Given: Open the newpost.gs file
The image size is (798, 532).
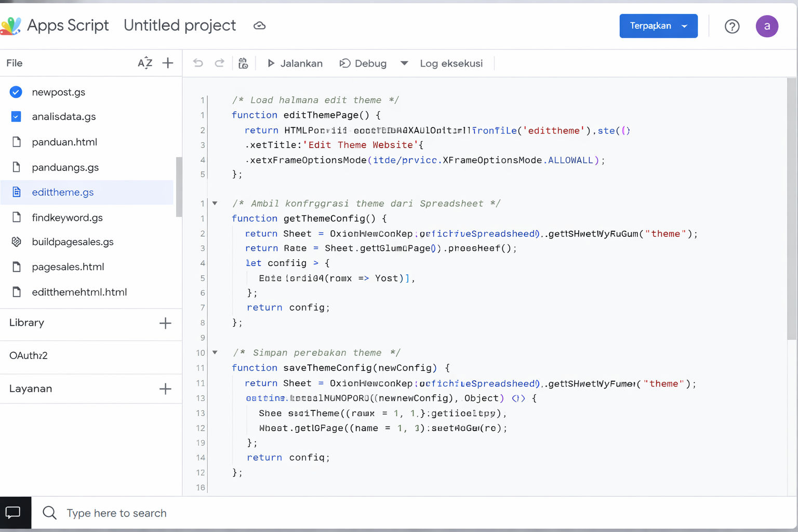Looking at the screenshot, I should (x=59, y=92).
